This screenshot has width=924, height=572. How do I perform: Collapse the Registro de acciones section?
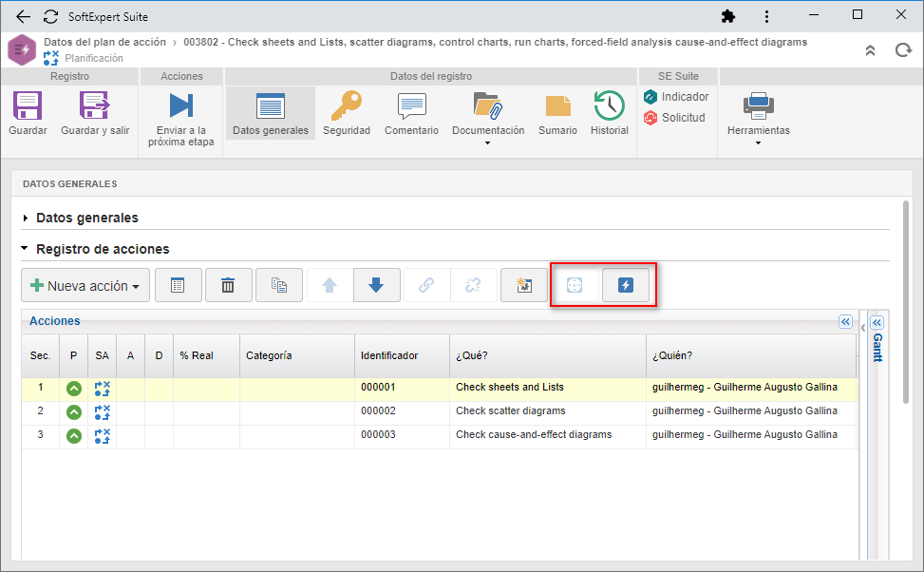[25, 249]
